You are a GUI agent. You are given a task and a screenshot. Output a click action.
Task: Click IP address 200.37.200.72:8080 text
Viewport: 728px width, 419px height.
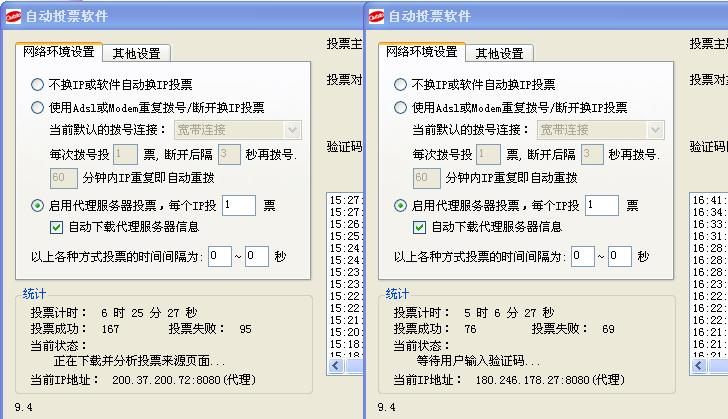point(184,380)
